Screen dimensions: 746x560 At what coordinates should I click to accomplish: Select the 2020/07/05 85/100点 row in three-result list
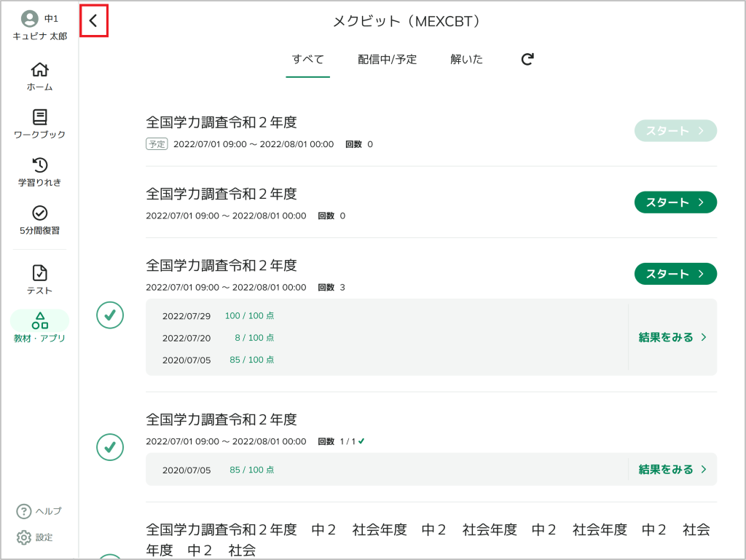coord(219,360)
